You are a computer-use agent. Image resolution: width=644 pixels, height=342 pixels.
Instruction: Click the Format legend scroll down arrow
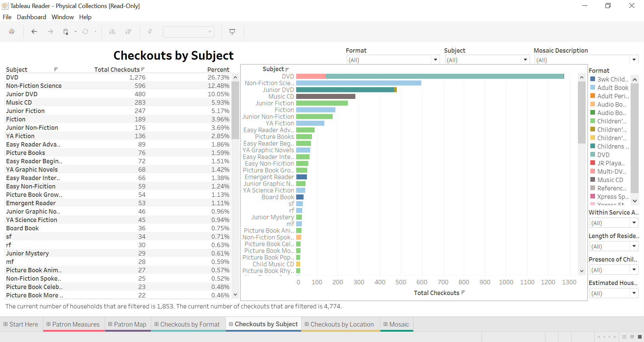coord(634,201)
